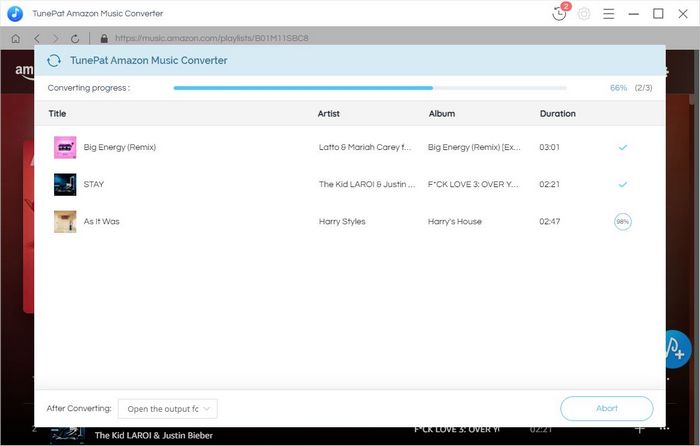The height and width of the screenshot is (446, 700).
Task: Click the Artist column header
Action: pyautogui.click(x=329, y=113)
